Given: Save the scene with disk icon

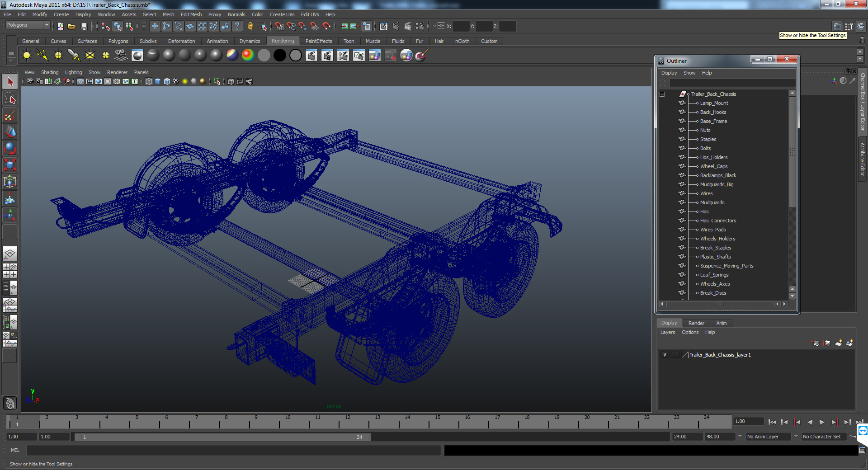Looking at the screenshot, I should pyautogui.click(x=84, y=26).
